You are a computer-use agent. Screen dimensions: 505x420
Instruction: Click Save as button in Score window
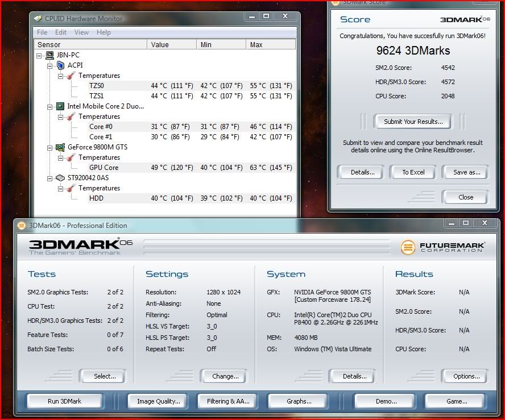click(466, 172)
